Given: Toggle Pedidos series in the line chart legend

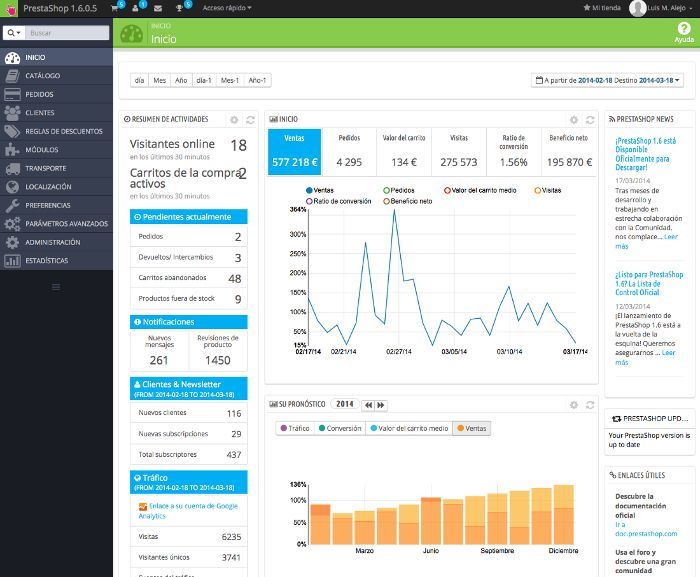Looking at the screenshot, I should pyautogui.click(x=399, y=190).
